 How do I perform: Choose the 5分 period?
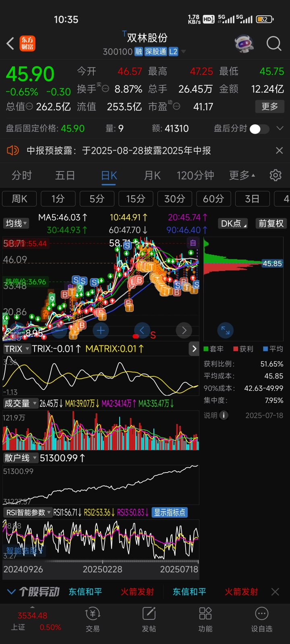click(x=97, y=199)
